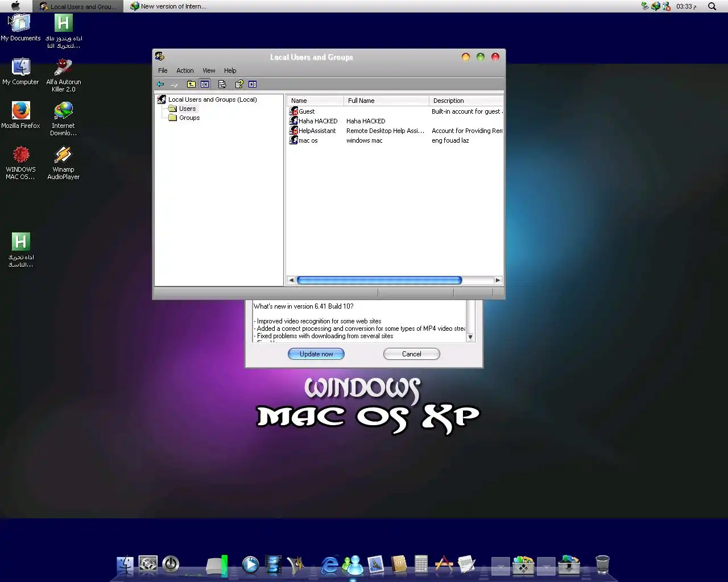Select the mac os user account icon
728x582 pixels.
click(293, 140)
